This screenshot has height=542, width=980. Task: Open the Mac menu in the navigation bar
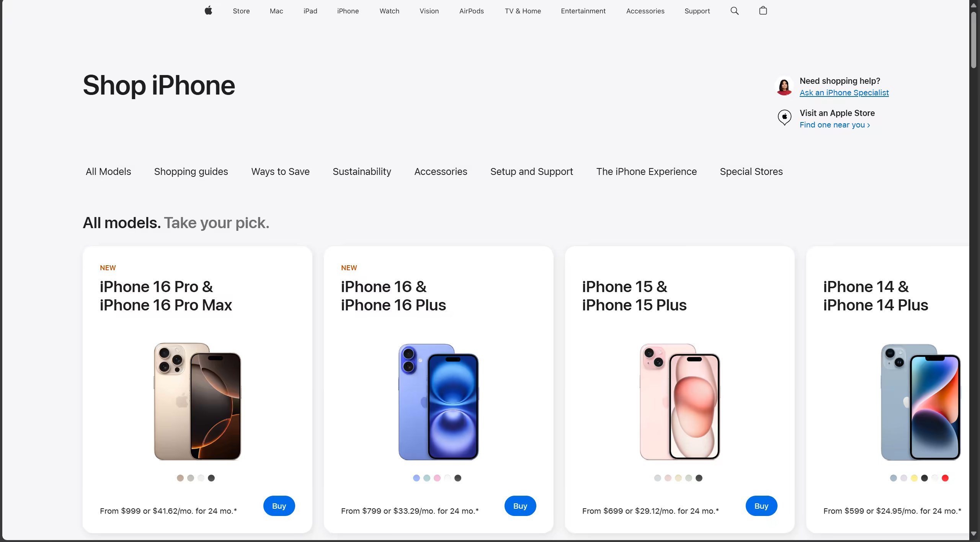click(x=276, y=11)
